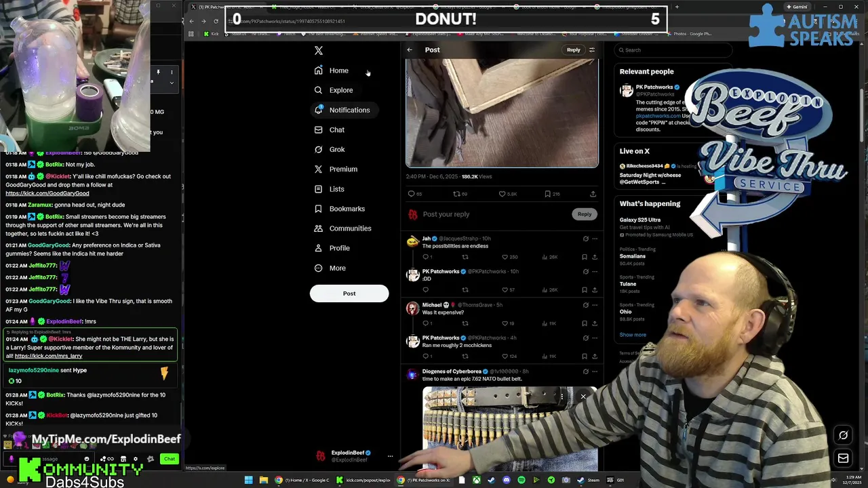Viewport: 868px width, 488px height.
Task: Go to Home in X sidebar
Action: tap(332, 70)
